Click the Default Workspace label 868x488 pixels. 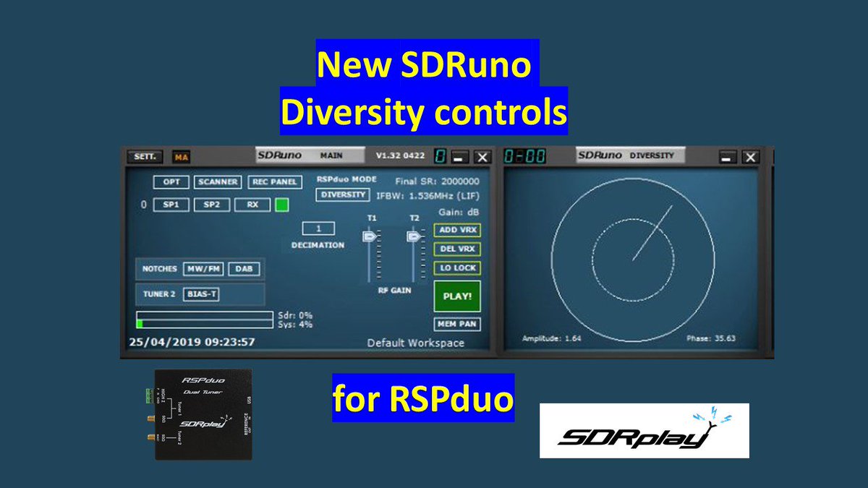[415, 343]
